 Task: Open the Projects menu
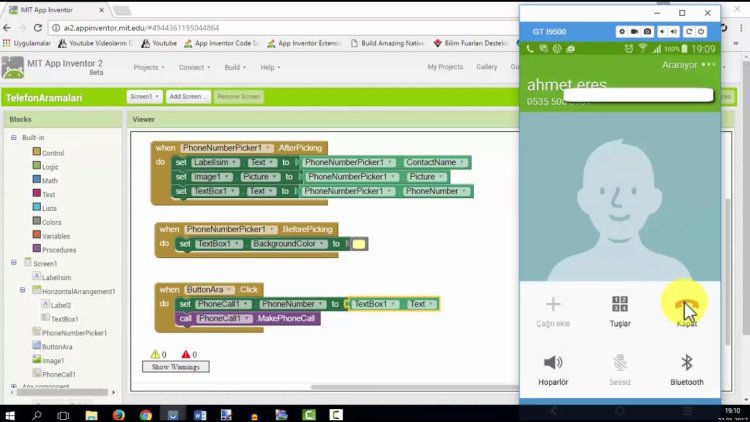(149, 67)
